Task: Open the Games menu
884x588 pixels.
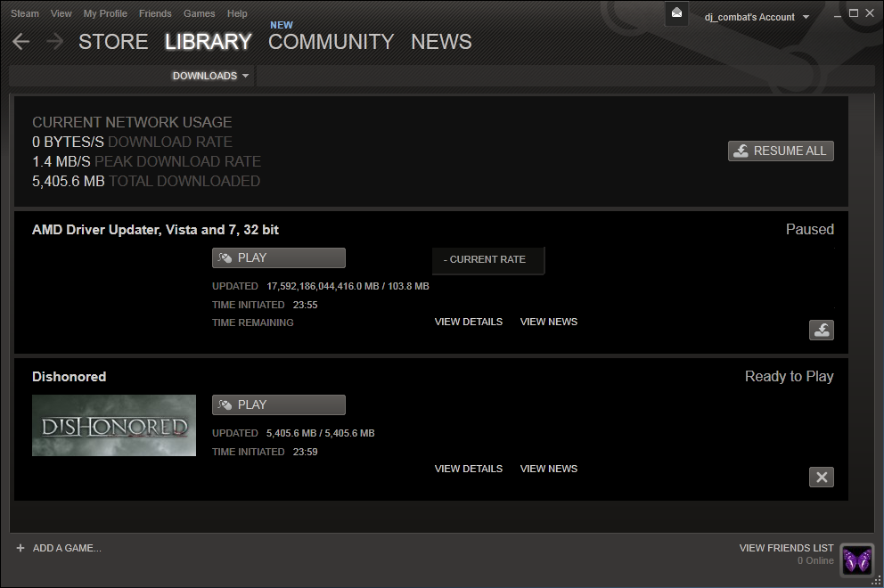Action: (x=199, y=13)
